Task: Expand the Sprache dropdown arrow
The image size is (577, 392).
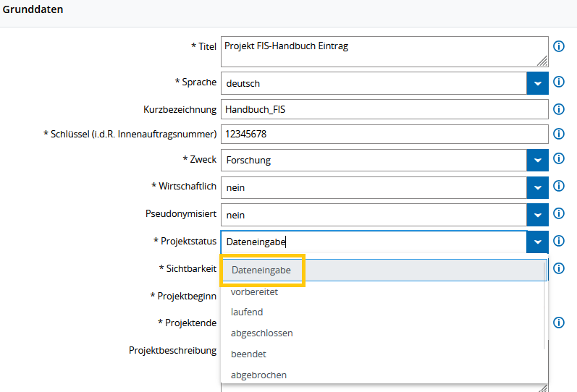Action: [537, 83]
